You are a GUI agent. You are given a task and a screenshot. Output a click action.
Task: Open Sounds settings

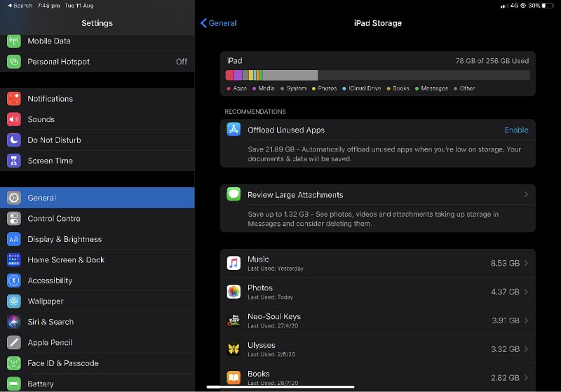coord(97,119)
